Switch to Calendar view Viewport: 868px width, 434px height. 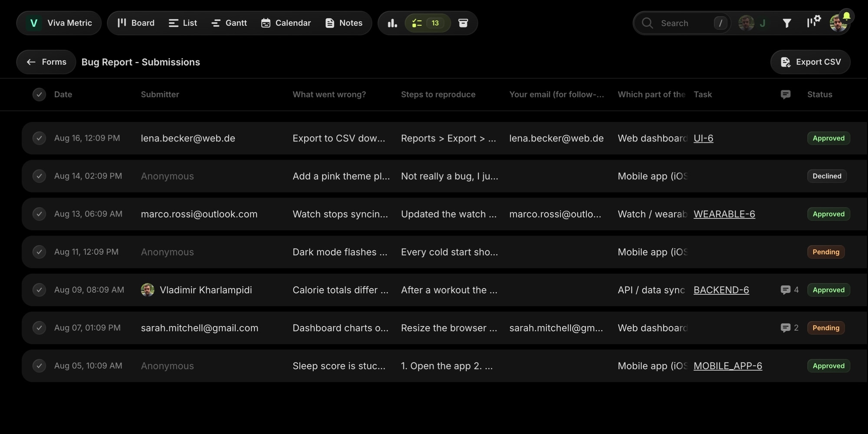click(x=286, y=23)
